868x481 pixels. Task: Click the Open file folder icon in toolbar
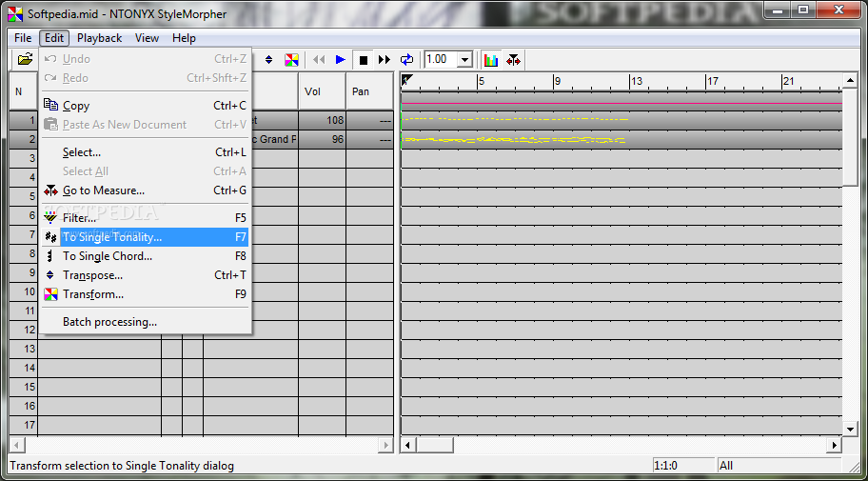(x=25, y=59)
